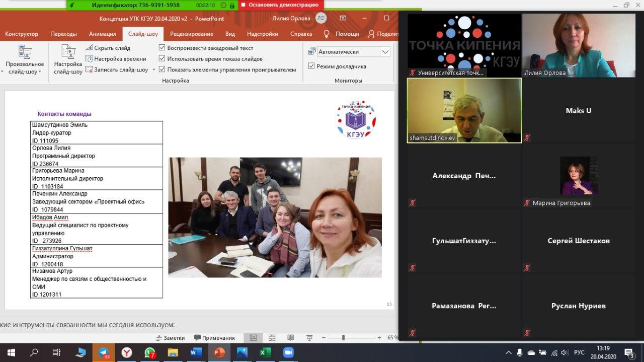Uncheck 'Воспроизвести закадровый текст' checkbox
The image size is (644, 362).
point(162,48)
